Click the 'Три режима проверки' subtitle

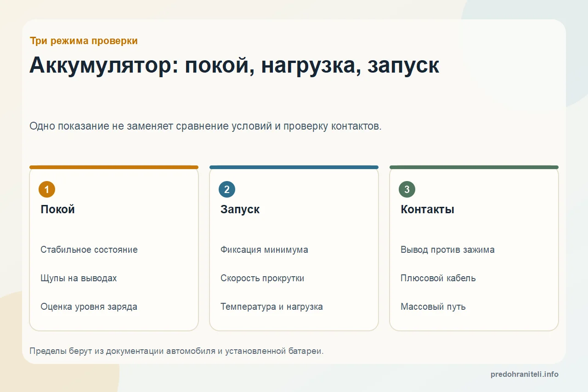(84, 41)
